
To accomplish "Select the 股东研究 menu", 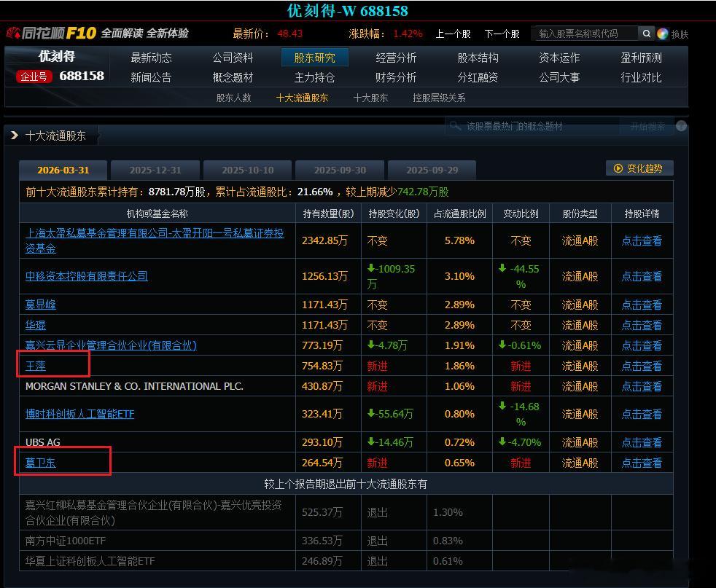I will [315, 58].
